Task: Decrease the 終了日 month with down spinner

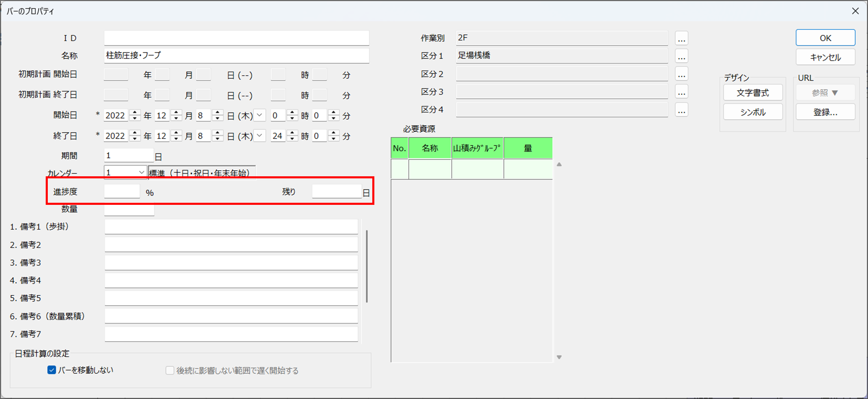Action: coord(176,139)
